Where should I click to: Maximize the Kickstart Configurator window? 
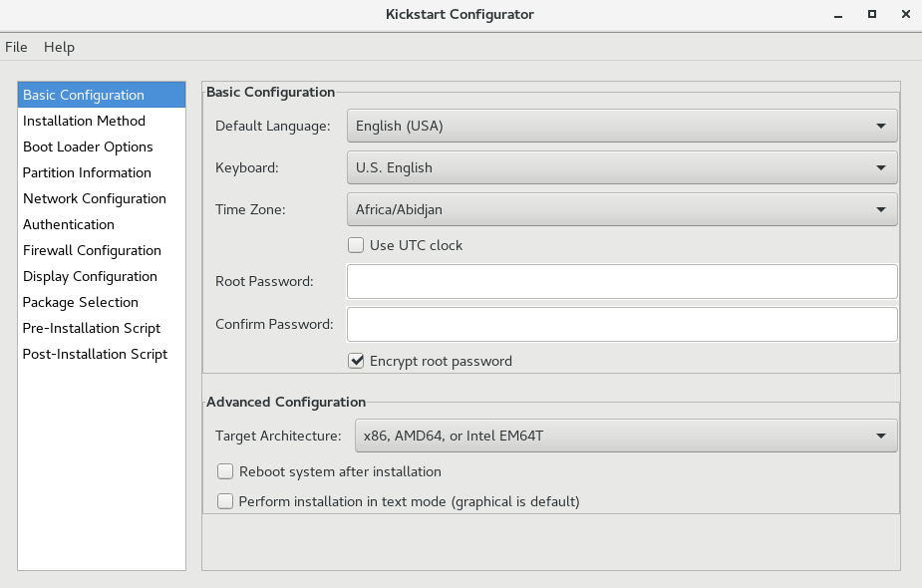pyautogui.click(x=872, y=14)
